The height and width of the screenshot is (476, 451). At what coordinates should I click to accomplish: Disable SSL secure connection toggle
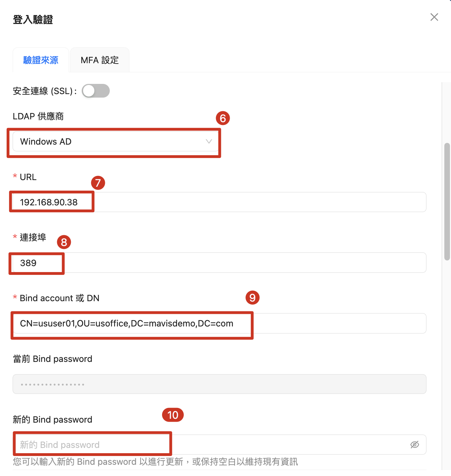coord(95,91)
